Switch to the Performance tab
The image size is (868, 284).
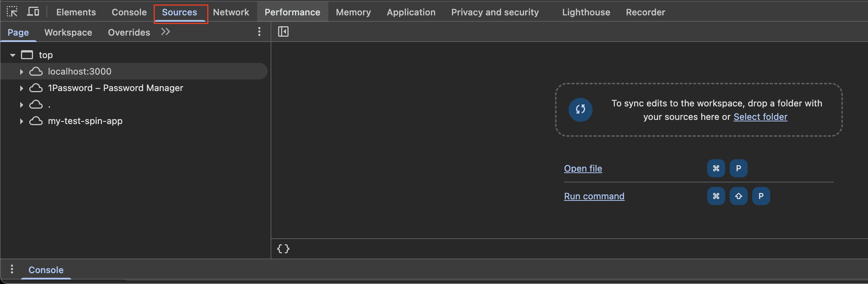292,12
